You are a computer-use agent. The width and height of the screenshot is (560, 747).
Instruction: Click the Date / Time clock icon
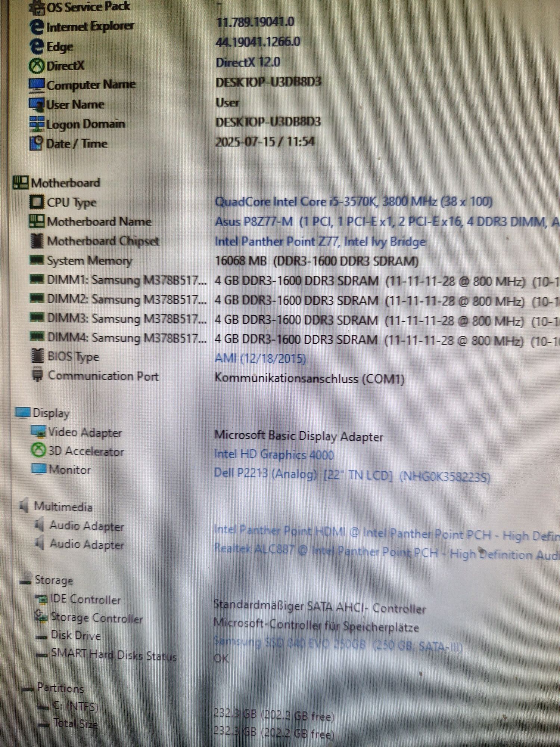pyautogui.click(x=36, y=143)
